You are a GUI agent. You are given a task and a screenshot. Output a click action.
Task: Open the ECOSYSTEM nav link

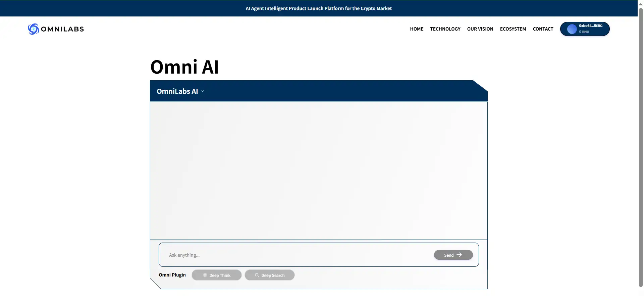513,29
